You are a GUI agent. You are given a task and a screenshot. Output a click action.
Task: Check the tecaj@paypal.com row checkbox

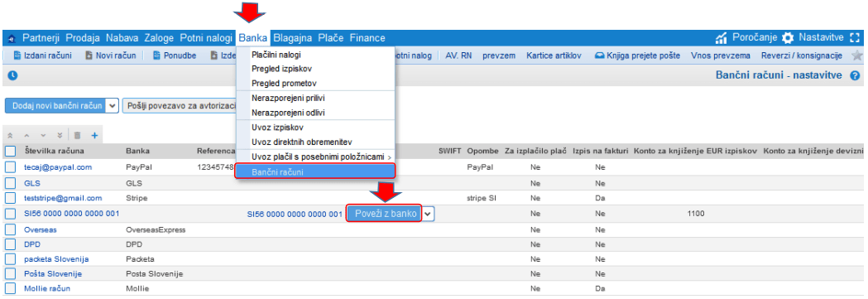coord(11,167)
